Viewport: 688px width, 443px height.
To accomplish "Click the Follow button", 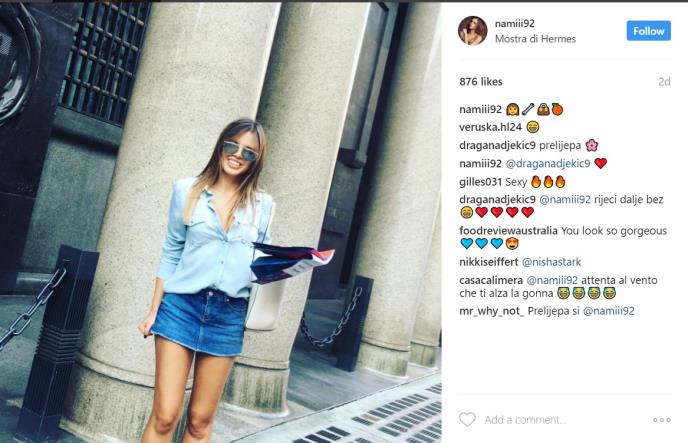I will click(649, 31).
